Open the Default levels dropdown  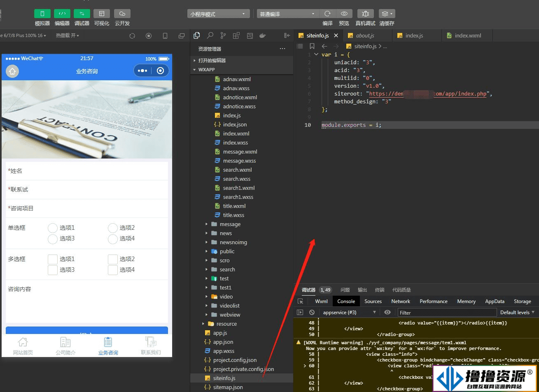point(518,313)
